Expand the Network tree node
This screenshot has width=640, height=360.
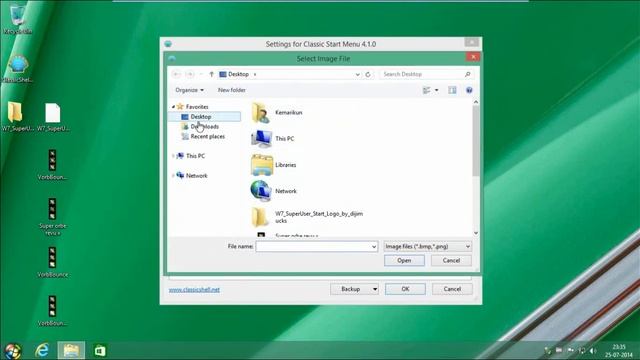click(x=173, y=176)
